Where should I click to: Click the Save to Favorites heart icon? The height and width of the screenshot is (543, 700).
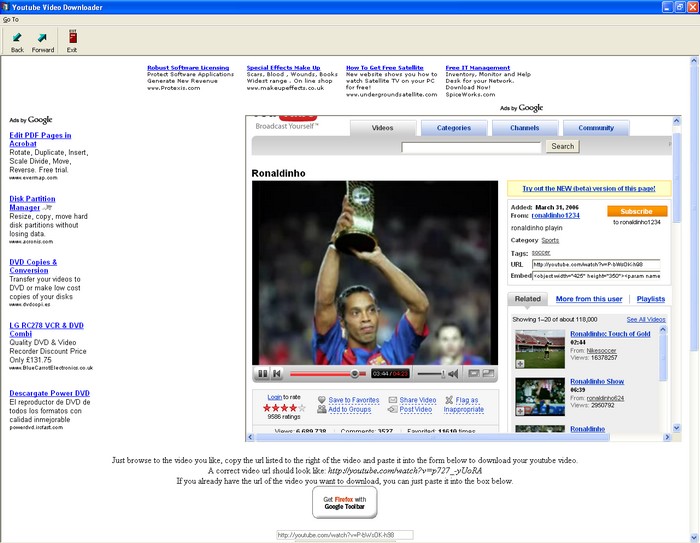coord(321,400)
